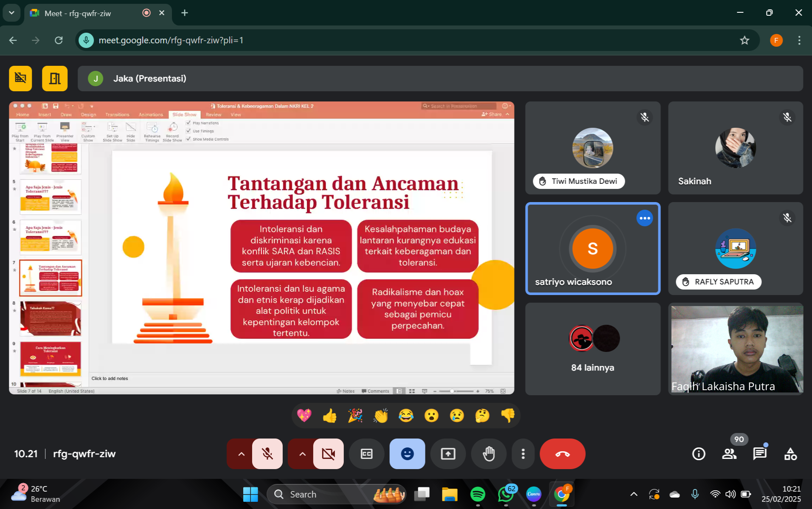Open Spotify from the taskbar
The height and width of the screenshot is (509, 812).
[478, 494]
